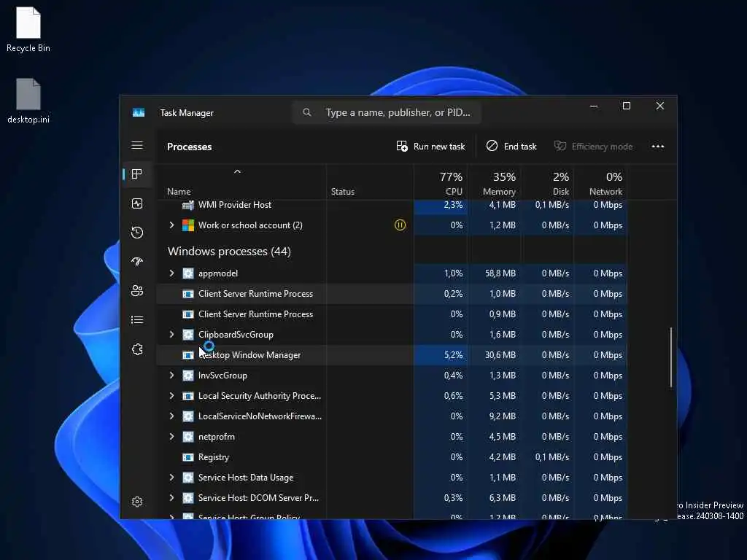The image size is (747, 560).
Task: Maximize the Task Manager window
Action: coord(627,106)
